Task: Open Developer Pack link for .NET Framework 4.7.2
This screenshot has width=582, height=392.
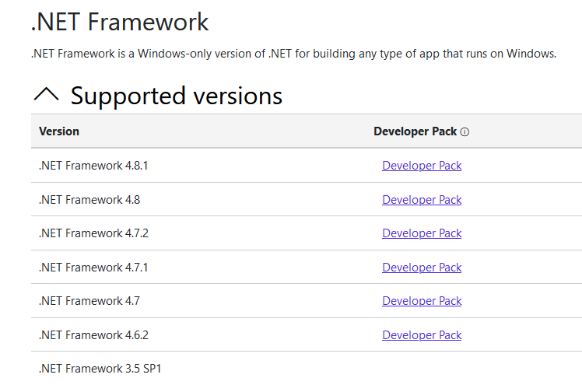Action: pyautogui.click(x=422, y=233)
